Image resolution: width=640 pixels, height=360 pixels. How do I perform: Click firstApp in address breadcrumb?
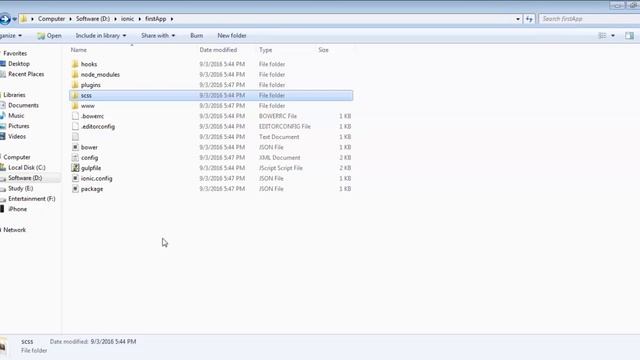[x=156, y=19]
